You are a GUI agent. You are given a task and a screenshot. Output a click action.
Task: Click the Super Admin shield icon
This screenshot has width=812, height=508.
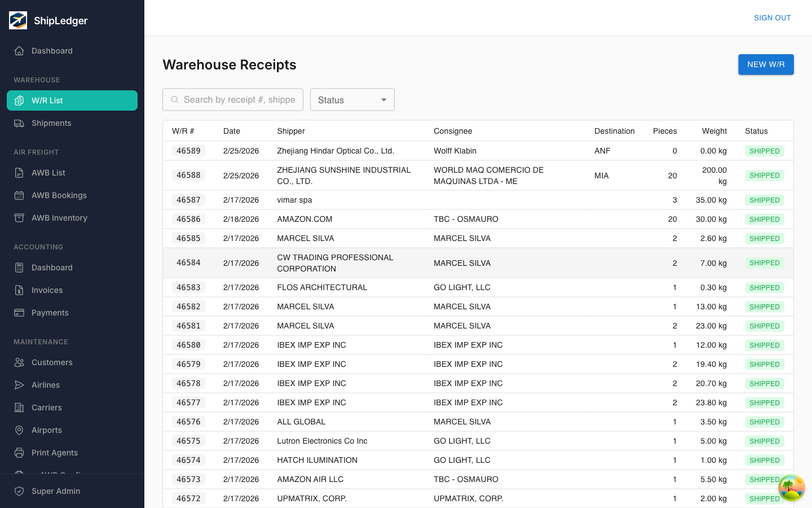(x=19, y=491)
